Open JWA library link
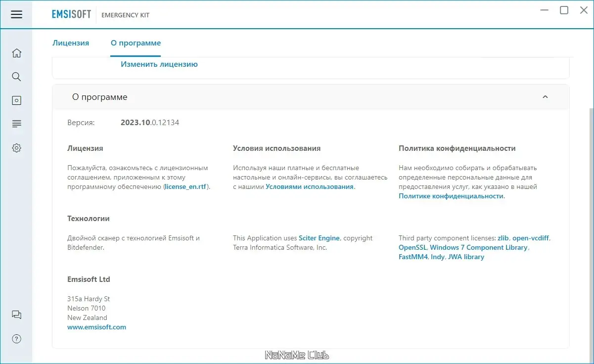 [466, 257]
